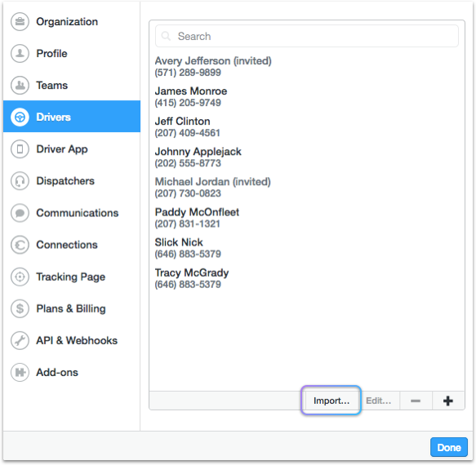Open the Add-ons puzzle piece icon

20,372
